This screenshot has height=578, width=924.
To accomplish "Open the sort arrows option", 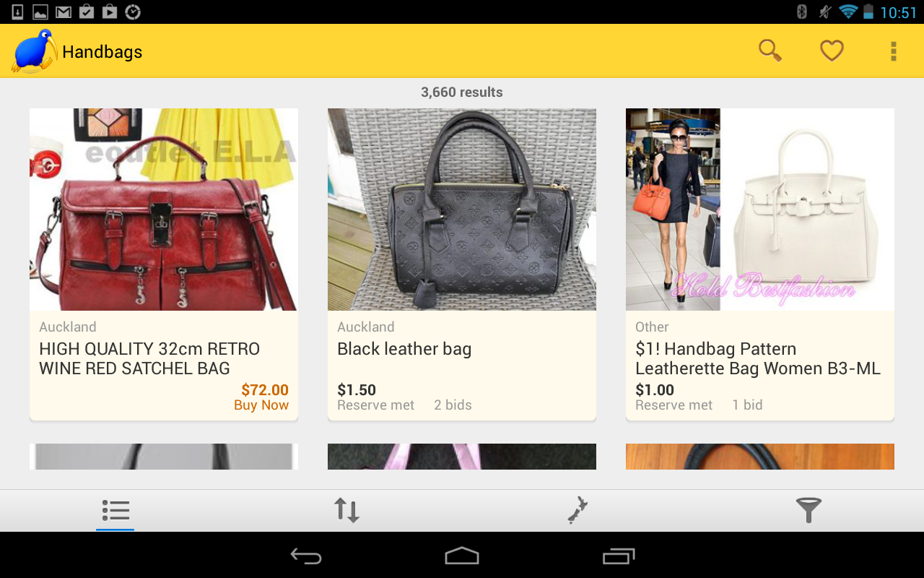I will pyautogui.click(x=346, y=510).
